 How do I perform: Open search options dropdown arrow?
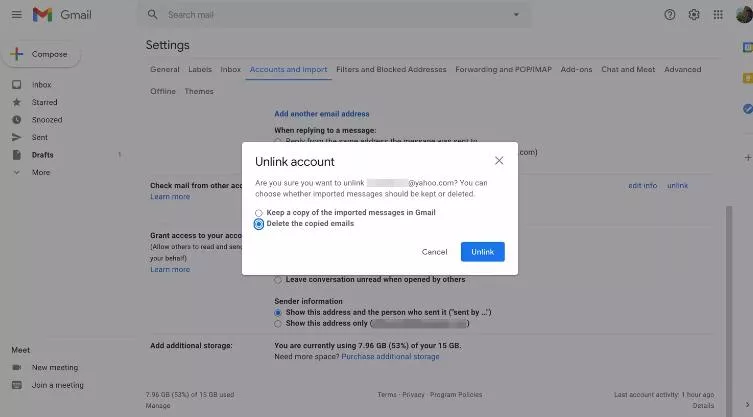point(516,15)
